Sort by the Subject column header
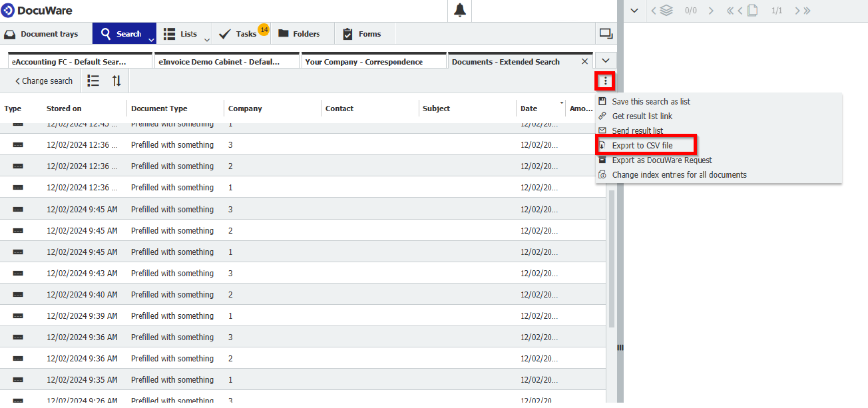The image size is (868, 408). (x=436, y=108)
